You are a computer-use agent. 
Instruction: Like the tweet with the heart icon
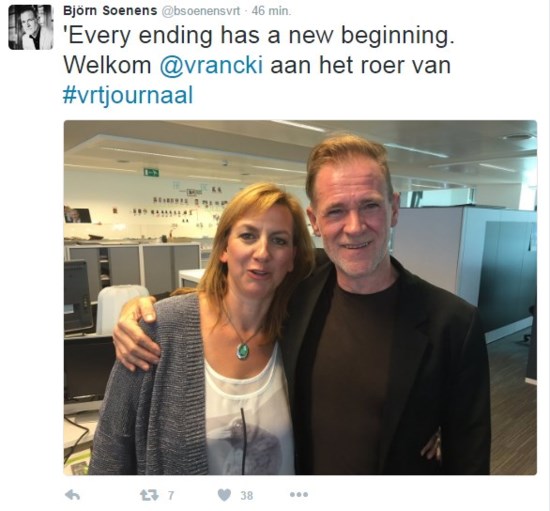(224, 495)
